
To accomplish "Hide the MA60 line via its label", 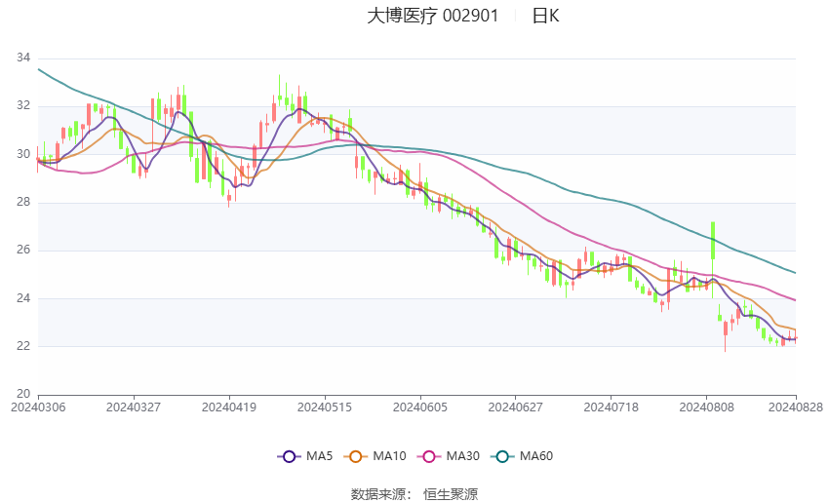I will point(536,456).
